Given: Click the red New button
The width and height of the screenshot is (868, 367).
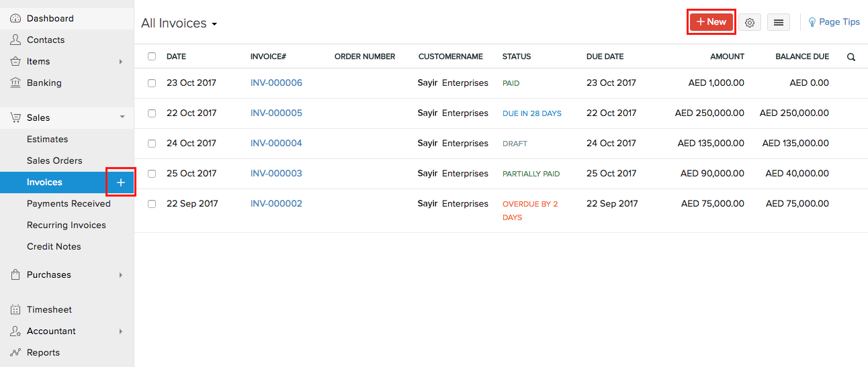Looking at the screenshot, I should tap(711, 22).
